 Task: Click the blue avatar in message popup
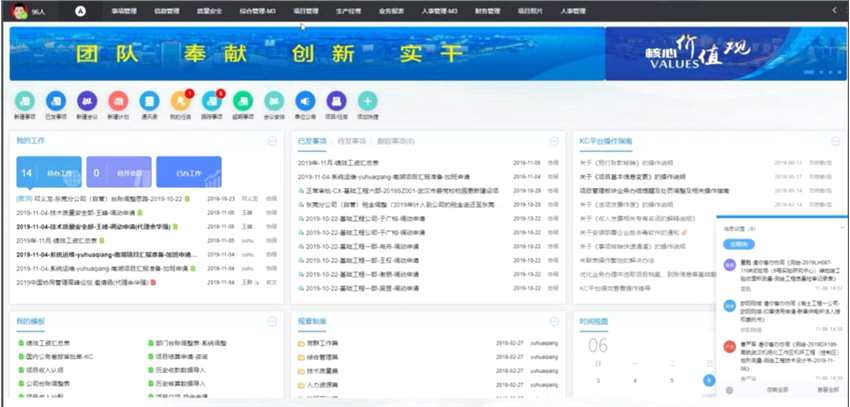pyautogui.click(x=730, y=306)
